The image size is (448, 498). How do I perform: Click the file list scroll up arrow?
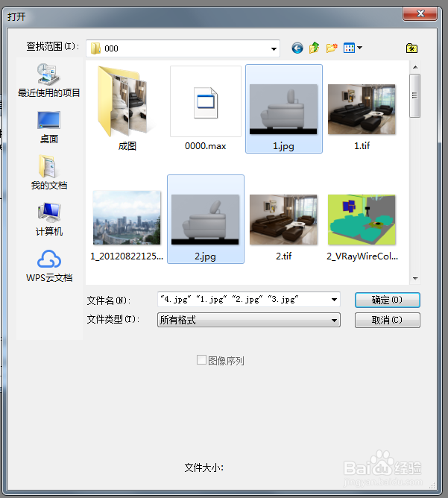415,67
